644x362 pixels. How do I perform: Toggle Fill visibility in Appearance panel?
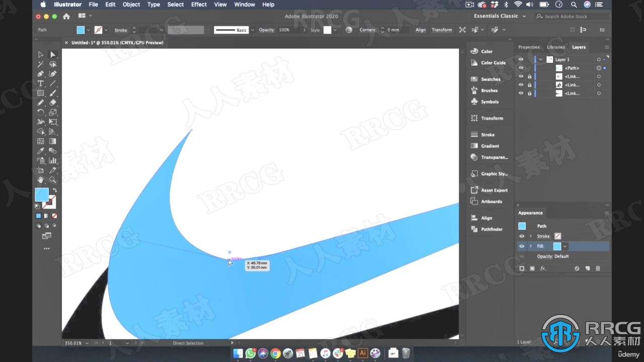(522, 246)
